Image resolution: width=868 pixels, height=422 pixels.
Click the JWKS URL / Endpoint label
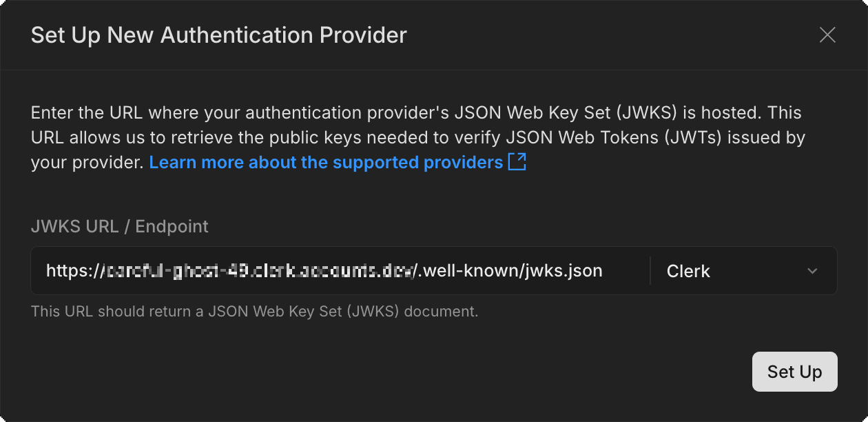[119, 225]
